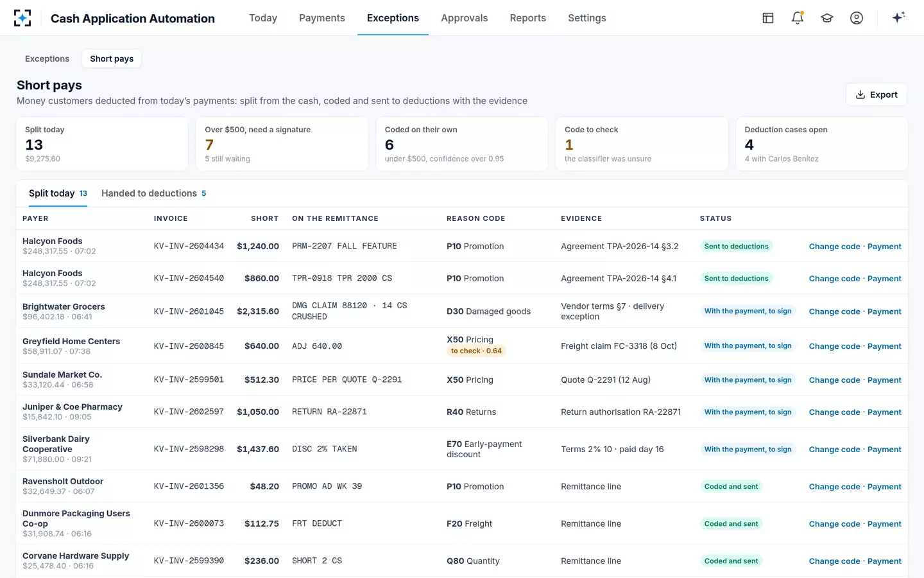Select the Exceptions item in top navigation
Viewport: 924px width, 578px height.
click(393, 18)
